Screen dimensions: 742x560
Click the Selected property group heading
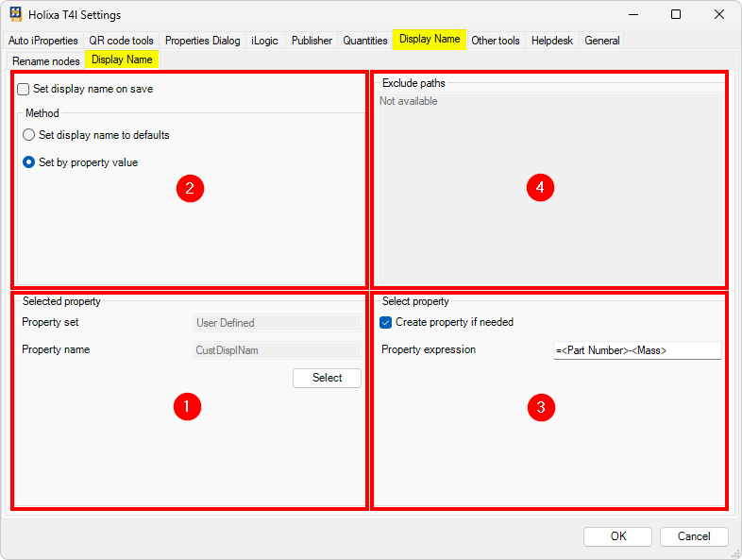coord(61,301)
